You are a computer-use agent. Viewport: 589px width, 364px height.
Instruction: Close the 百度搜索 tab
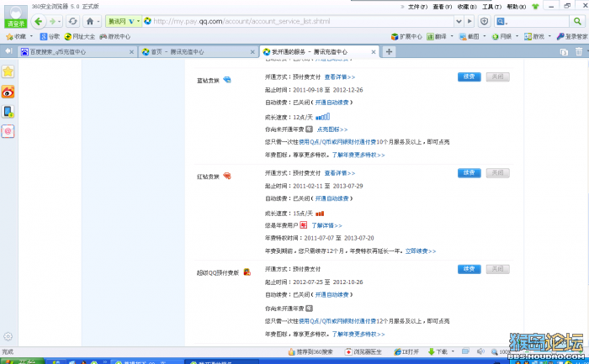click(x=131, y=52)
